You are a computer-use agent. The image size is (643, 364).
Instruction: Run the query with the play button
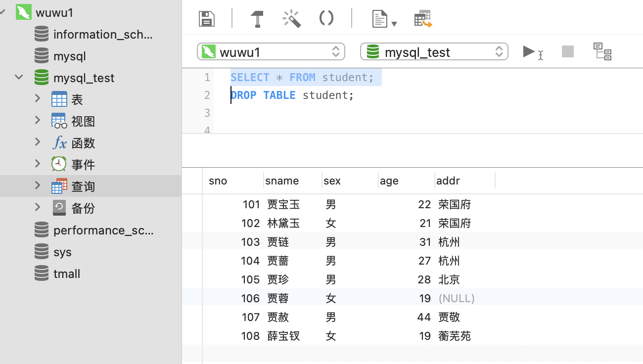tap(529, 51)
